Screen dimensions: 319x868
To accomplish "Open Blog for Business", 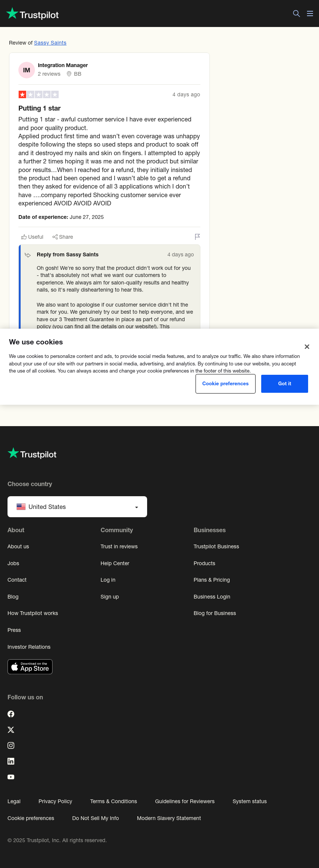I will (215, 613).
